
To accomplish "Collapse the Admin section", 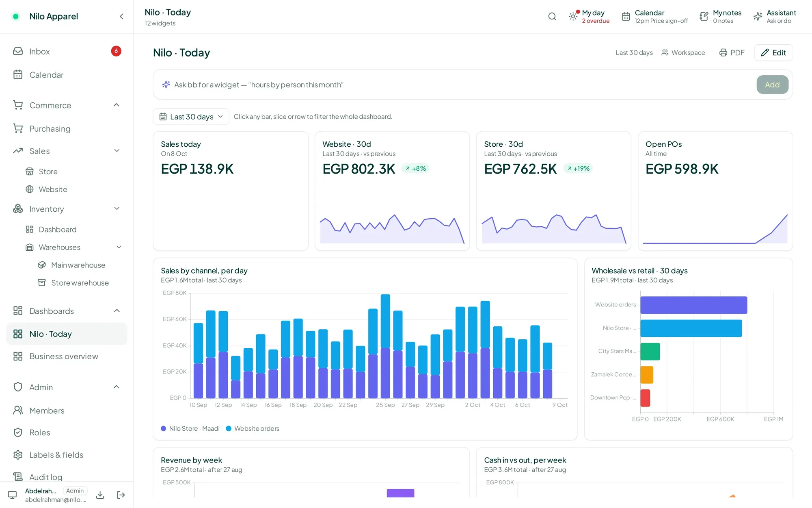I will 117,387.
